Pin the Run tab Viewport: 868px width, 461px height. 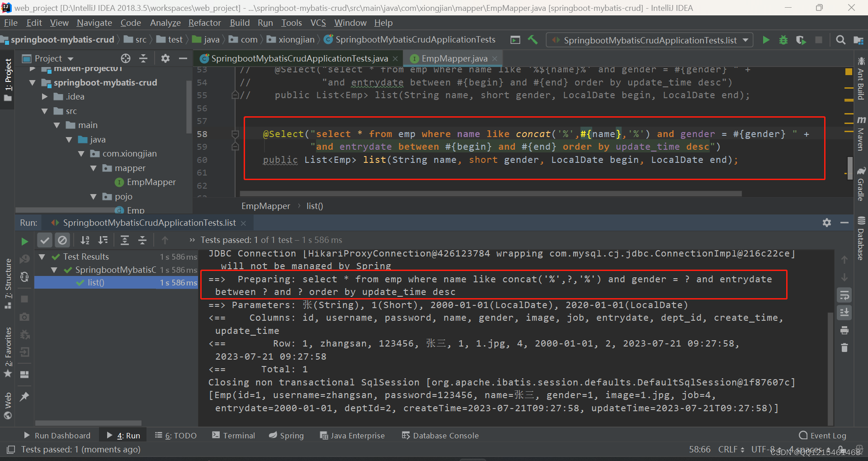24,397
